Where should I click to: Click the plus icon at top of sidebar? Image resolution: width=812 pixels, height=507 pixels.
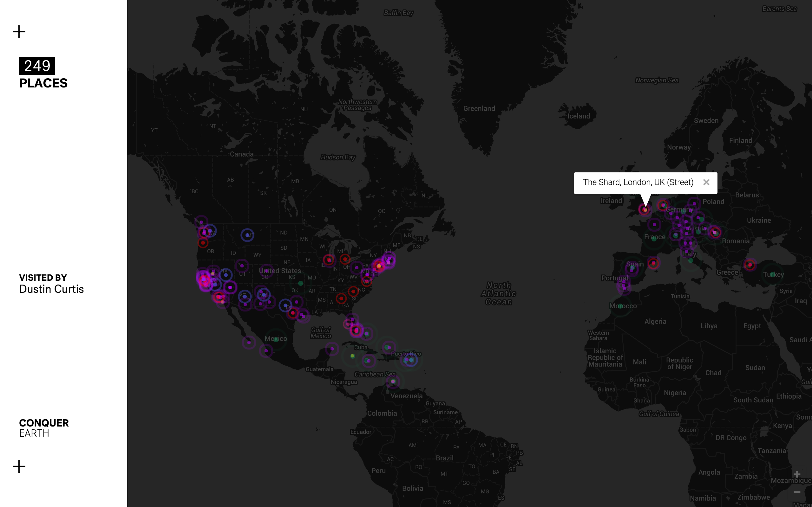(x=19, y=32)
